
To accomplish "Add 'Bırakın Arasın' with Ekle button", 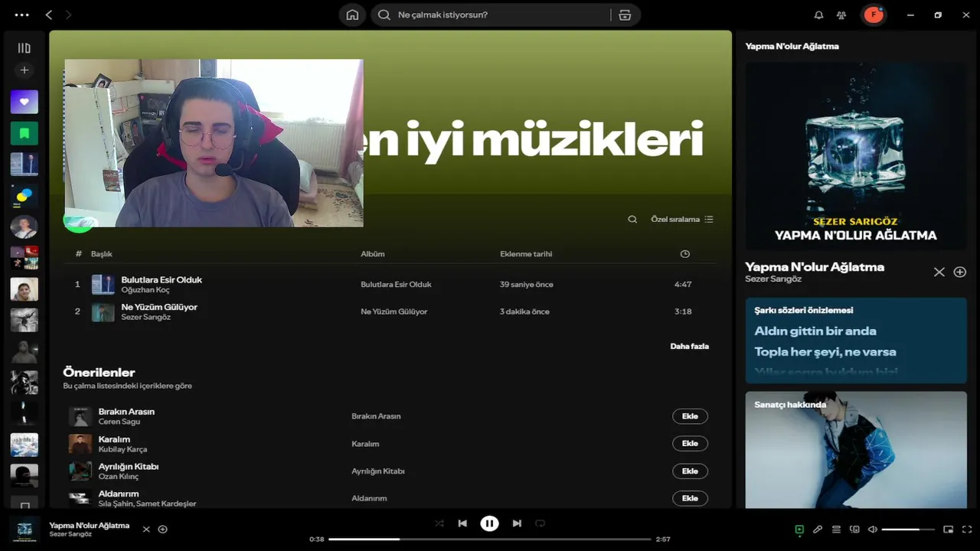I will pyautogui.click(x=690, y=416).
